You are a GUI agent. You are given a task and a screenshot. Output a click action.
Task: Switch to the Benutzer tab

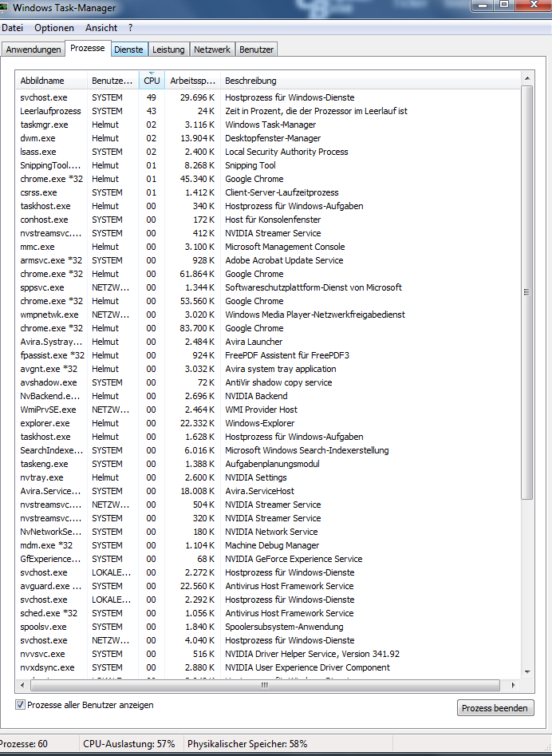click(x=256, y=49)
